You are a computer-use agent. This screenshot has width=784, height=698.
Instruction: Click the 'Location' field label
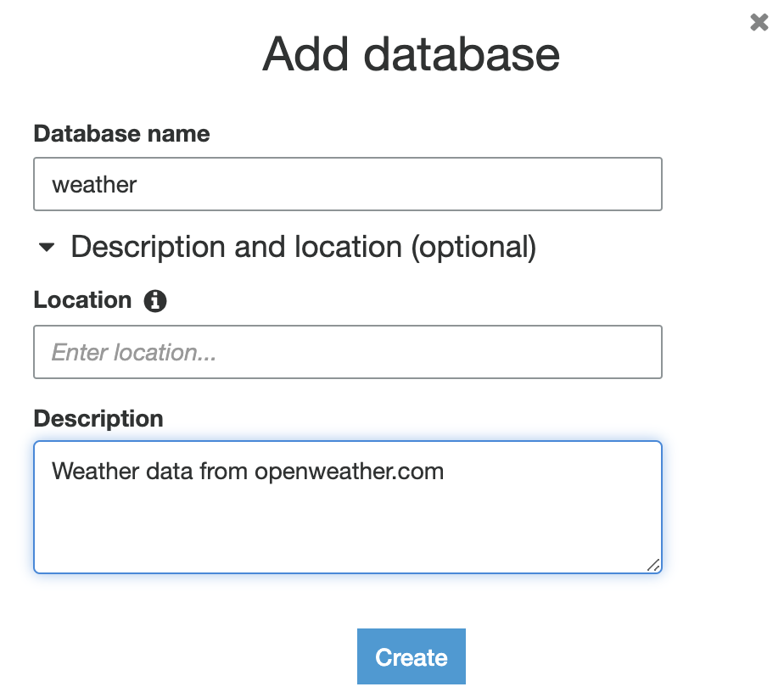82,300
